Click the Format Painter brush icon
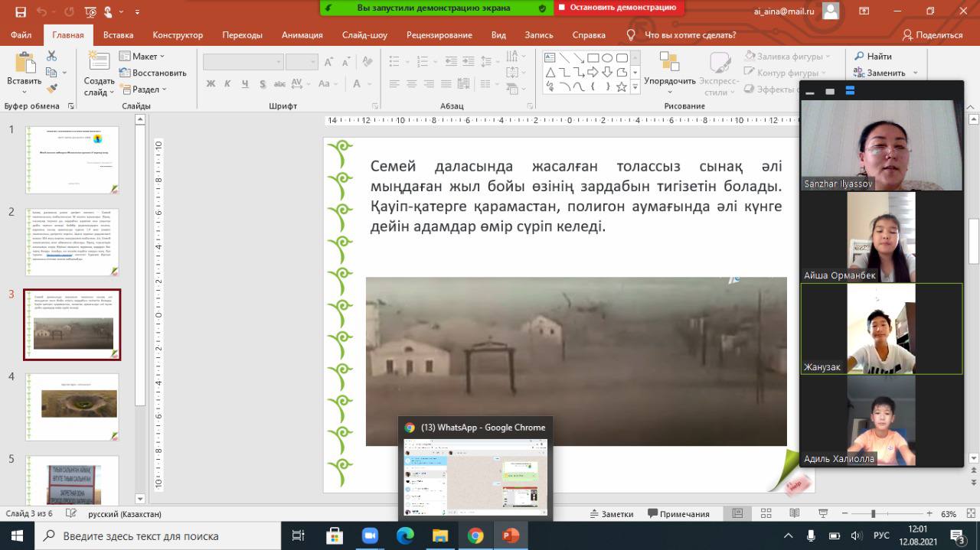 point(52,89)
